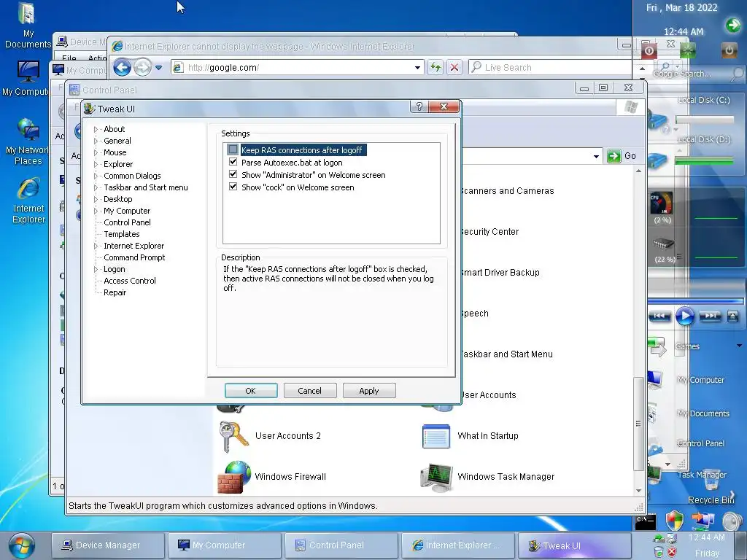747x560 pixels.
Task: Open User Accounts 2 keys icon
Action: tap(233, 436)
